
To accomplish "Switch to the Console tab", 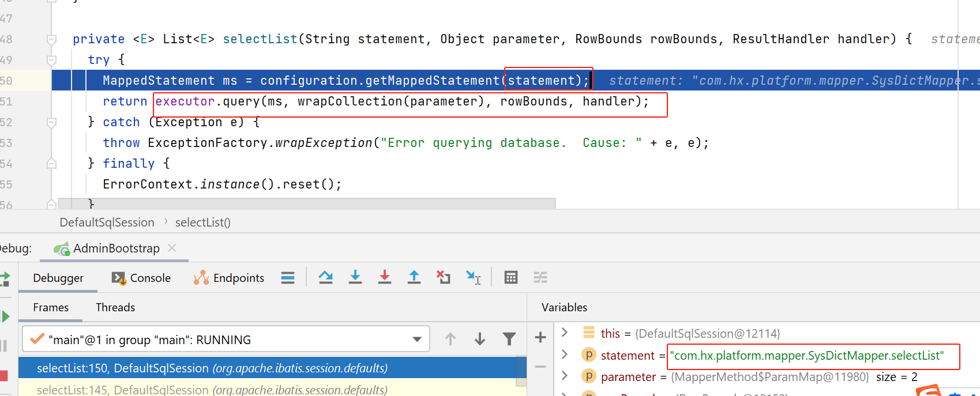I will tap(141, 278).
